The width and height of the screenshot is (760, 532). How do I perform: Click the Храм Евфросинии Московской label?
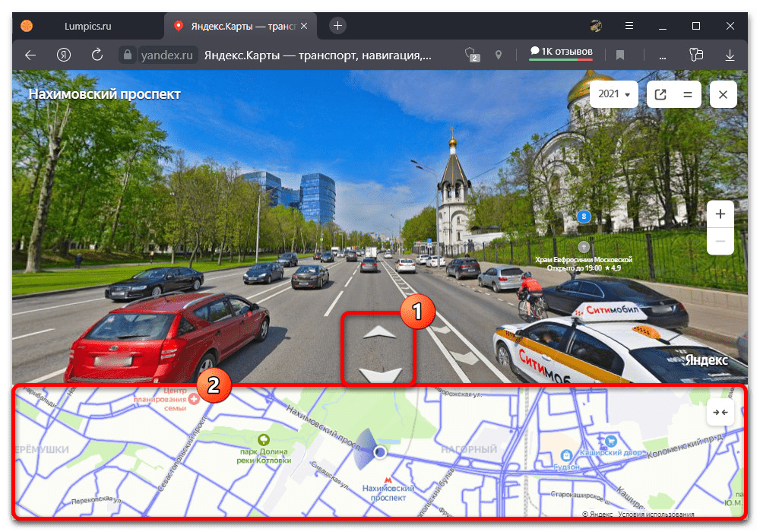pos(583,259)
